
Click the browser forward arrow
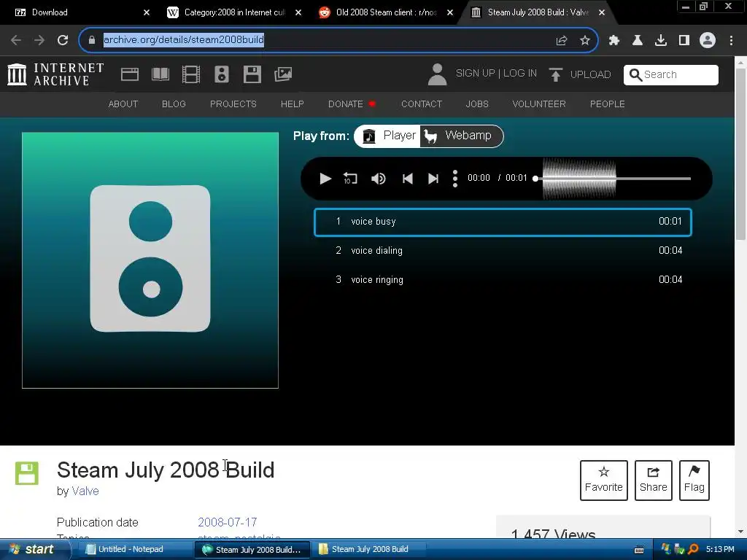[39, 40]
